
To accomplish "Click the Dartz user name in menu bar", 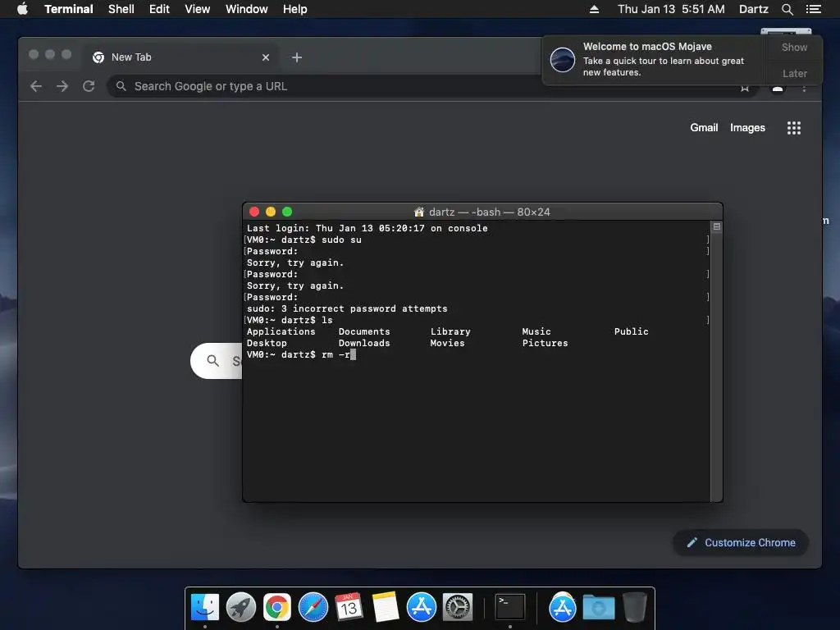I will pos(753,9).
